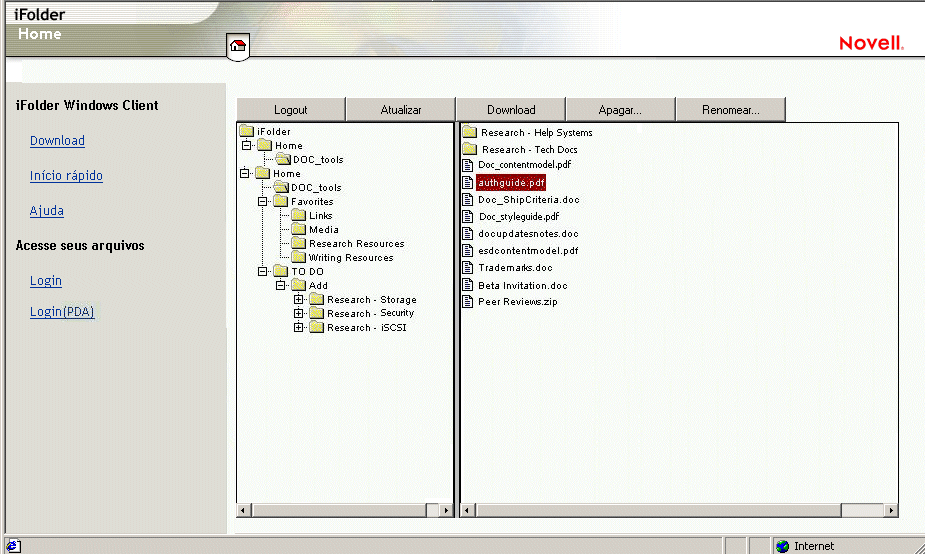Click the Writing Resources folder icon

(x=299, y=257)
